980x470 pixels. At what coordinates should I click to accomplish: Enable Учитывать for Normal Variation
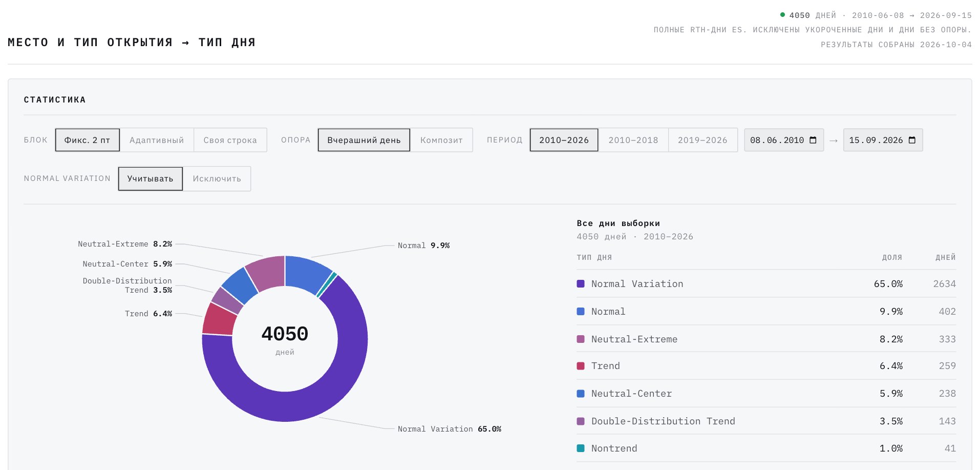point(151,178)
